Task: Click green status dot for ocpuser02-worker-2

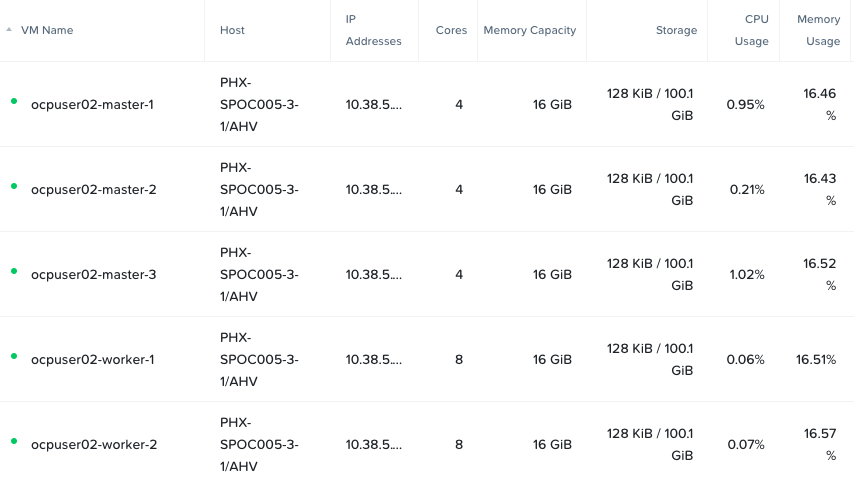Action: [14, 441]
